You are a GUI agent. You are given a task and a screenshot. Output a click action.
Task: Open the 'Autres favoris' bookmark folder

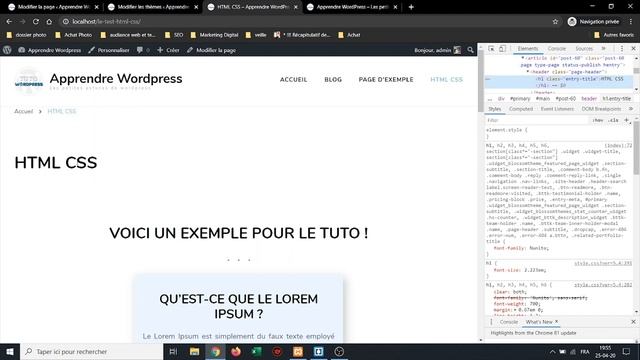[x=614, y=35]
